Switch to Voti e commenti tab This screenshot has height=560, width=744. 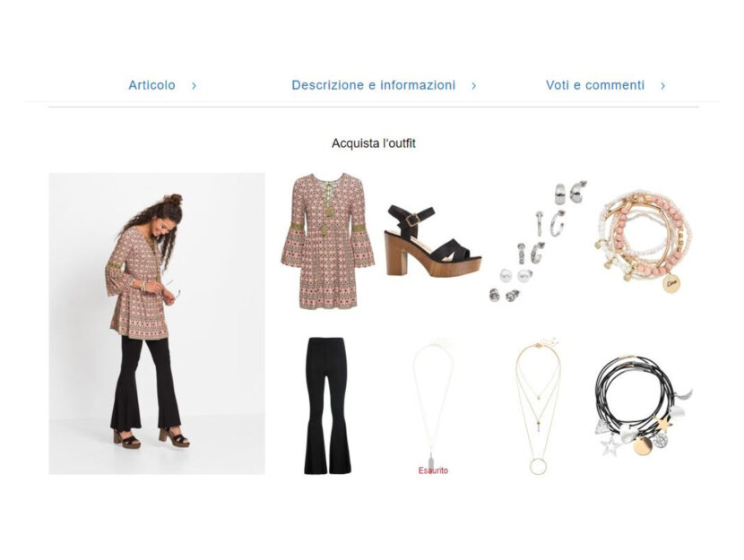click(x=595, y=85)
